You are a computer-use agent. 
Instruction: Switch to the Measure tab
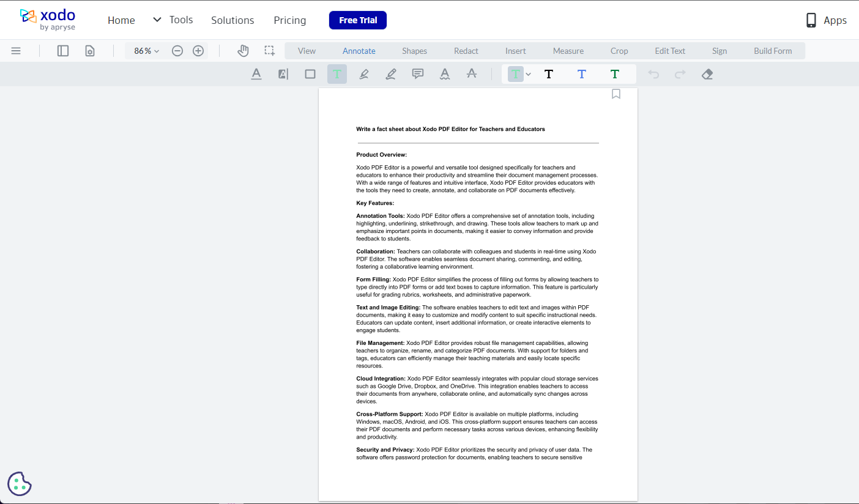(568, 51)
